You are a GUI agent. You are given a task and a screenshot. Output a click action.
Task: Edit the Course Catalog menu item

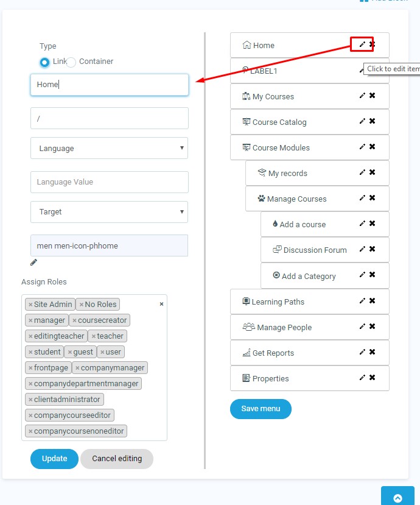(x=362, y=121)
